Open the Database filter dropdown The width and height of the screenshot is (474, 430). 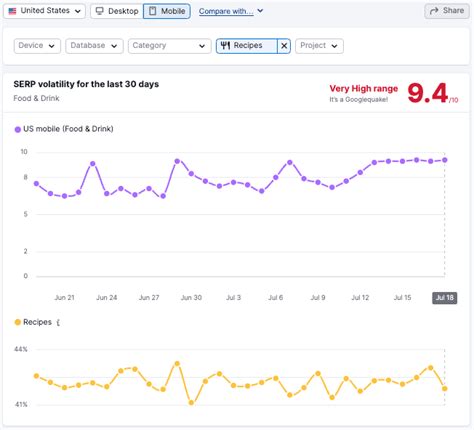(x=94, y=46)
